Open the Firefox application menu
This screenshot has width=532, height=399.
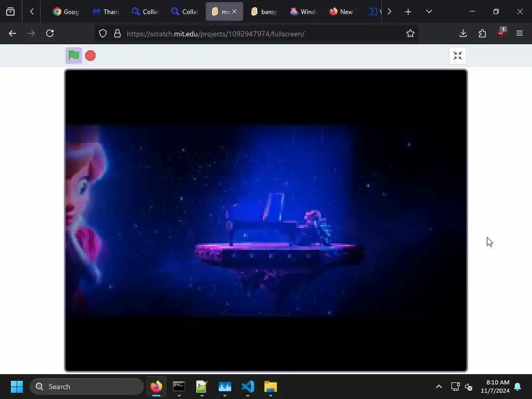pos(520,33)
